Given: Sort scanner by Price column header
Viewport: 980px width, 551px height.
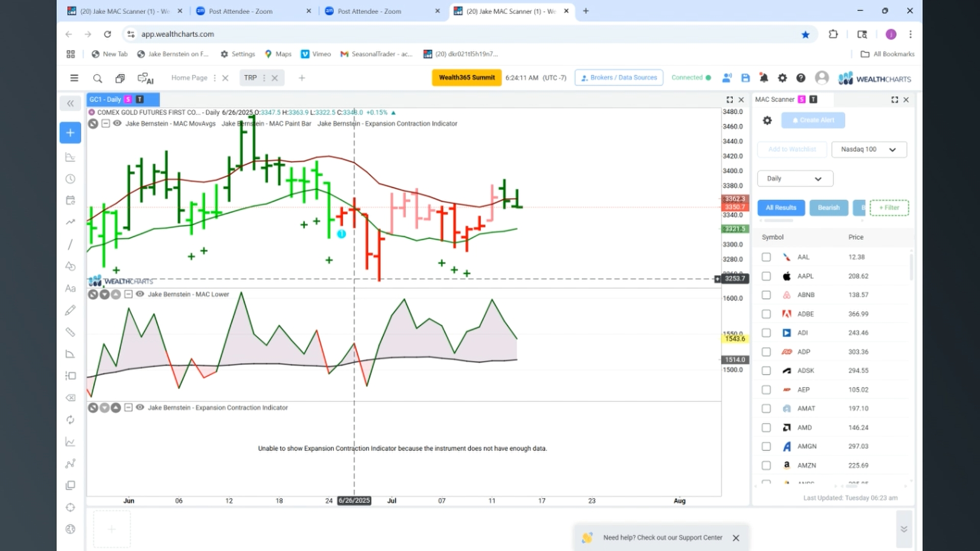Looking at the screenshot, I should 856,237.
